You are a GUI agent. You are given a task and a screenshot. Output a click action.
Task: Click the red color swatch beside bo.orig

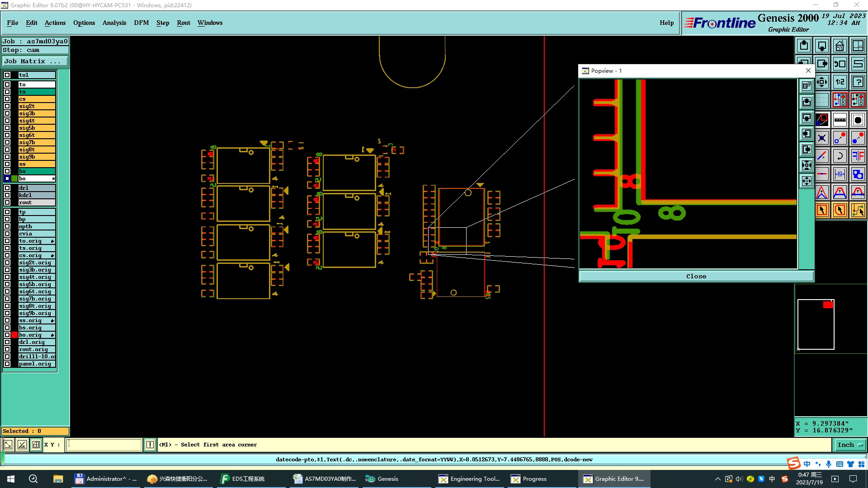[14, 335]
